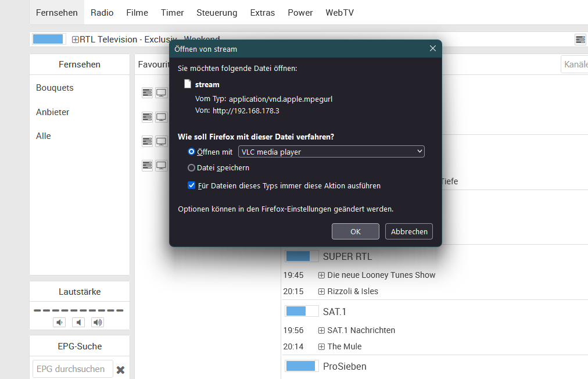Set volume via the leftmost Lautstärke bar segment
This screenshot has height=379, width=588.
(37, 310)
